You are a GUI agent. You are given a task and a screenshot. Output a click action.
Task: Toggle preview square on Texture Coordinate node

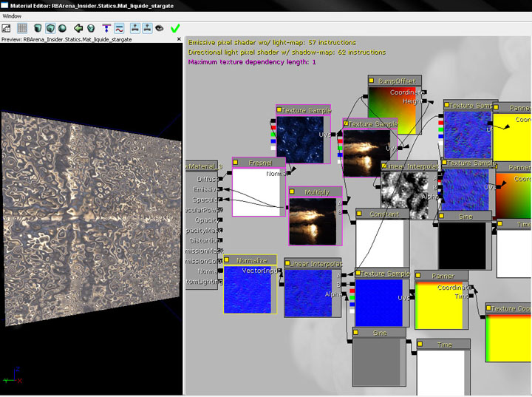(488, 308)
